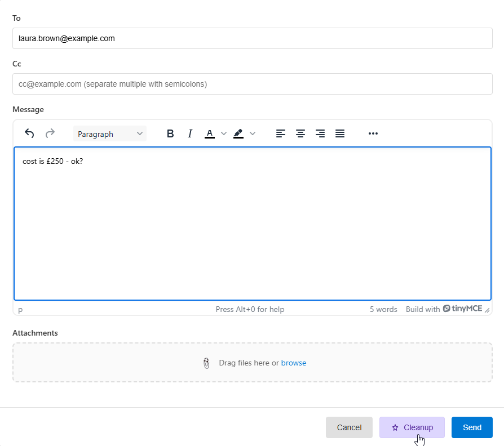Center align the text
Viewport: 504px width, 446px height.
(x=300, y=133)
